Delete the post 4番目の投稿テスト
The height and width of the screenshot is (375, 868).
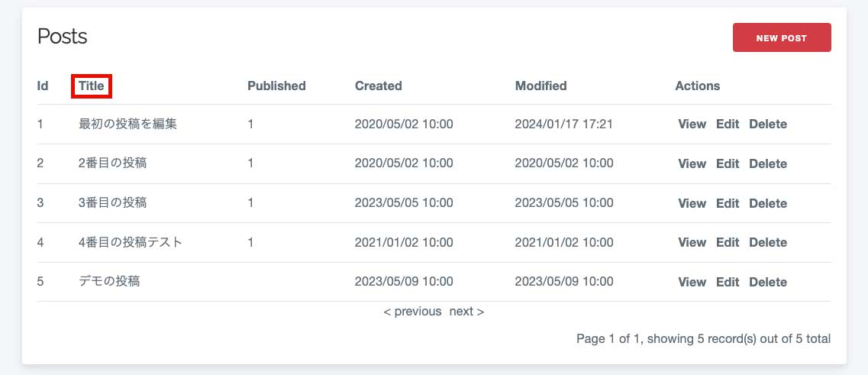click(x=768, y=243)
